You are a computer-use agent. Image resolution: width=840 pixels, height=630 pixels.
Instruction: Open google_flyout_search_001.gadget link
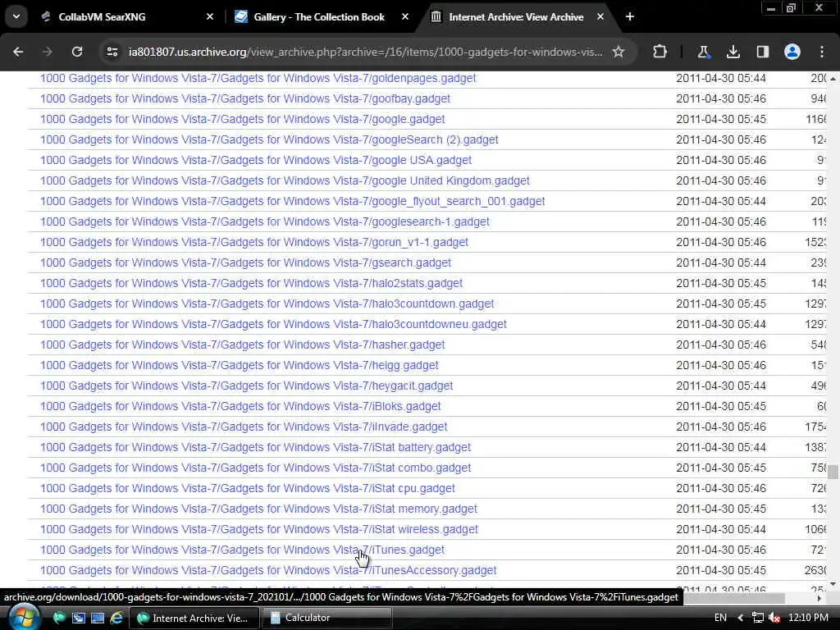coord(292,202)
